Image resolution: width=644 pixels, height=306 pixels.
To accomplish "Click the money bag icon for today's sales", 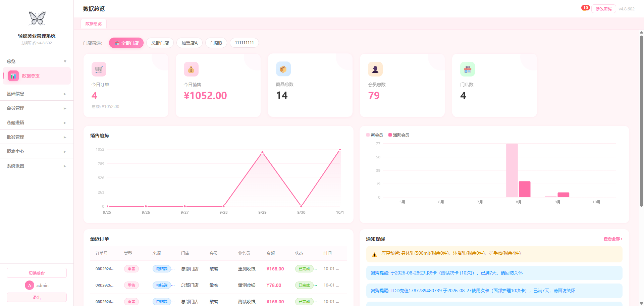I will pos(191,69).
